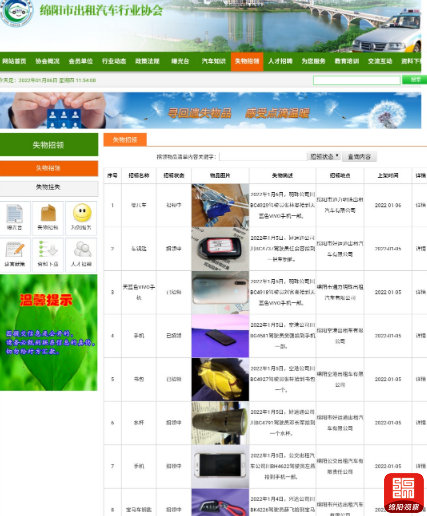The height and width of the screenshot is (516, 427).
Task: Click the association logo at top left
Action: pyautogui.click(x=16, y=12)
